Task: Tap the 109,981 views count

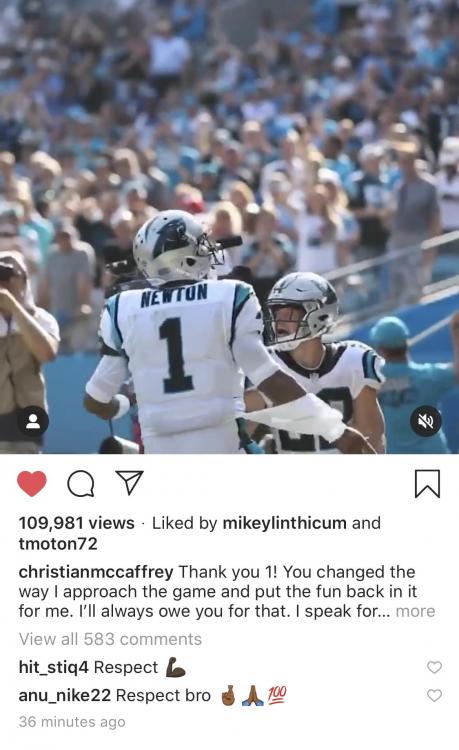Action: click(76, 523)
